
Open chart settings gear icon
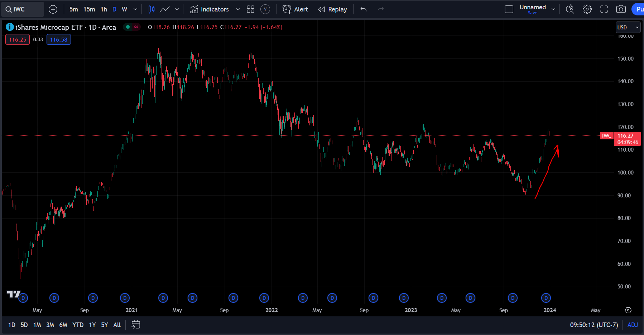587,9
